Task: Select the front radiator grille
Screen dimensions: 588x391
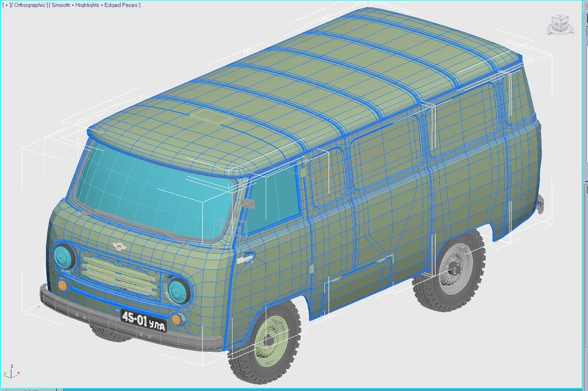Action: [x=119, y=275]
